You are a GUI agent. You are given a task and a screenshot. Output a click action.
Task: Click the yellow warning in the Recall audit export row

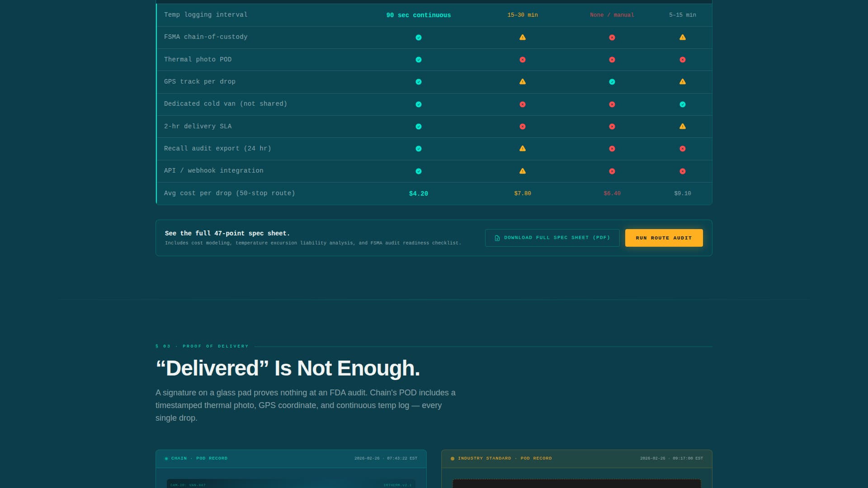click(522, 149)
